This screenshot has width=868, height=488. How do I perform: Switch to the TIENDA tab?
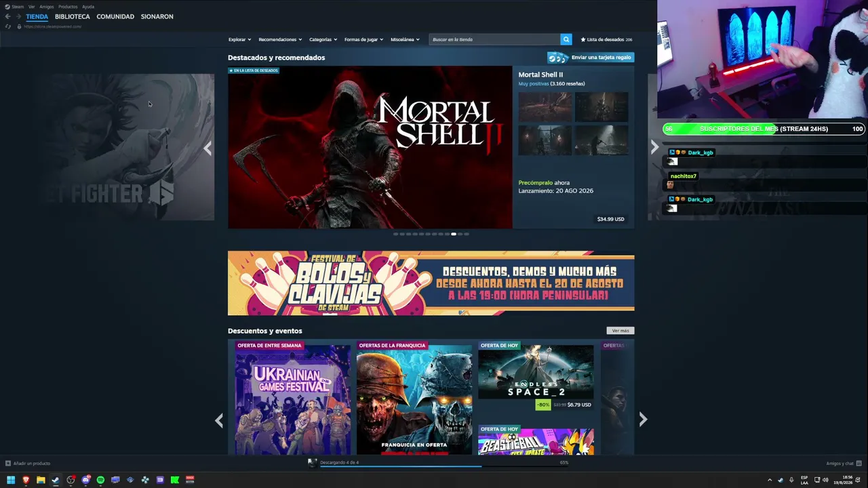pos(37,16)
